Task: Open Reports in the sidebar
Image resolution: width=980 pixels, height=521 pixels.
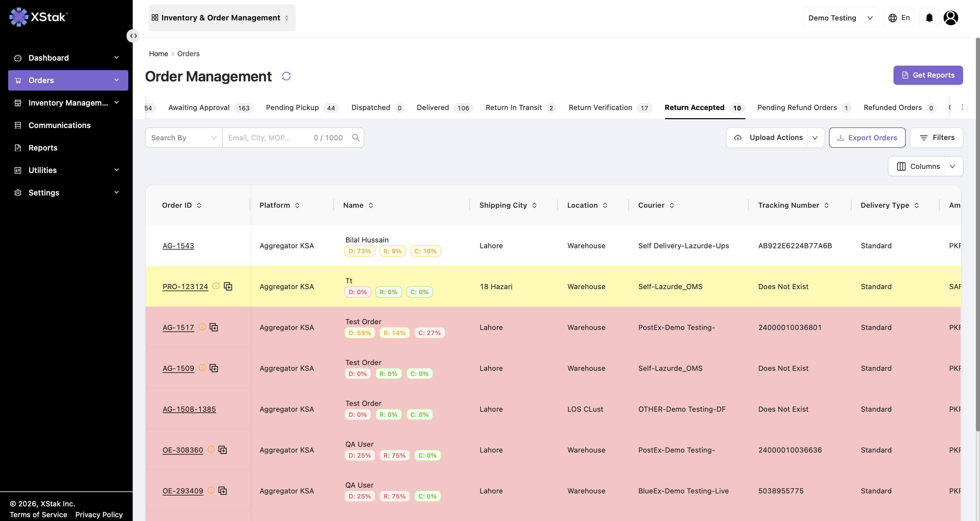Action: pos(68,148)
